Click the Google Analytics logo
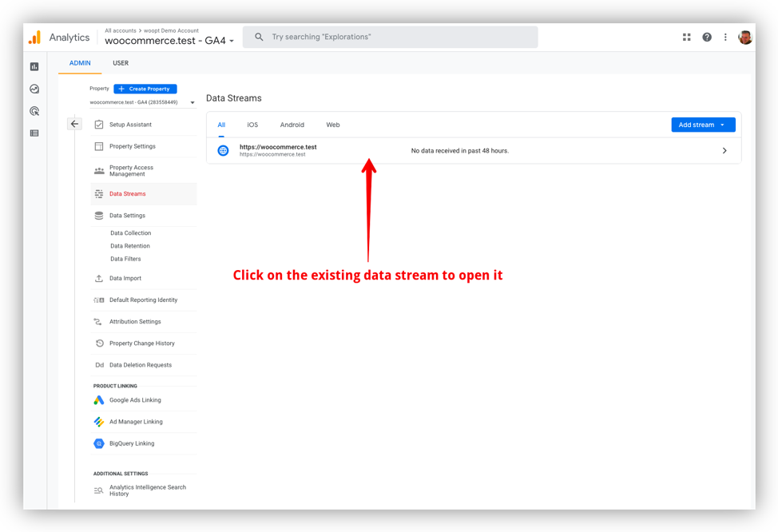The height and width of the screenshot is (532, 778). pos(34,38)
